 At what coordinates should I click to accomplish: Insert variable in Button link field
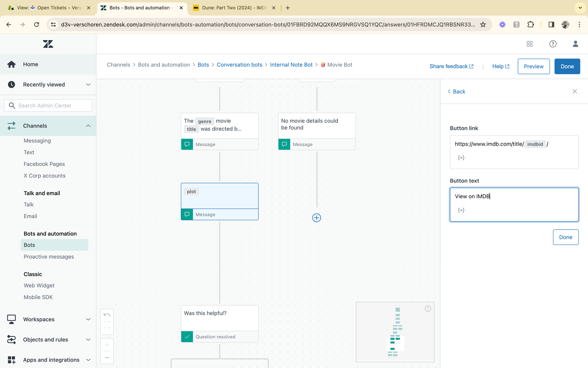click(x=461, y=158)
